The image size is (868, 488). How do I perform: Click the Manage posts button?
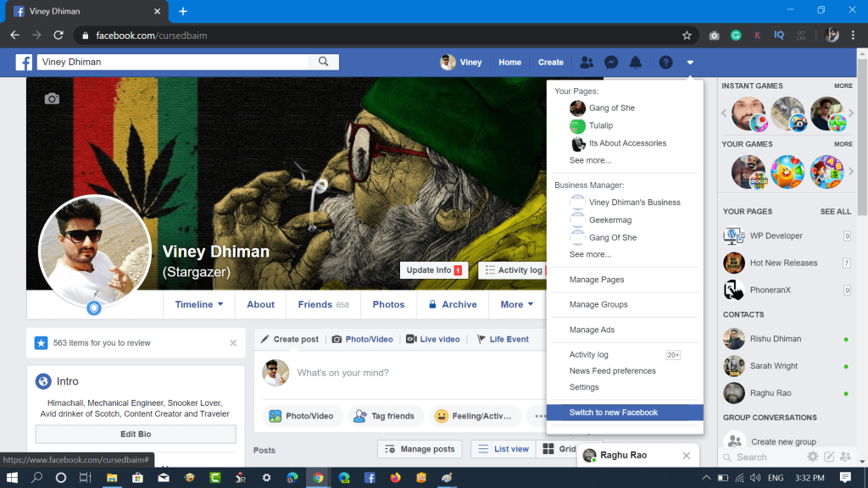tap(420, 449)
